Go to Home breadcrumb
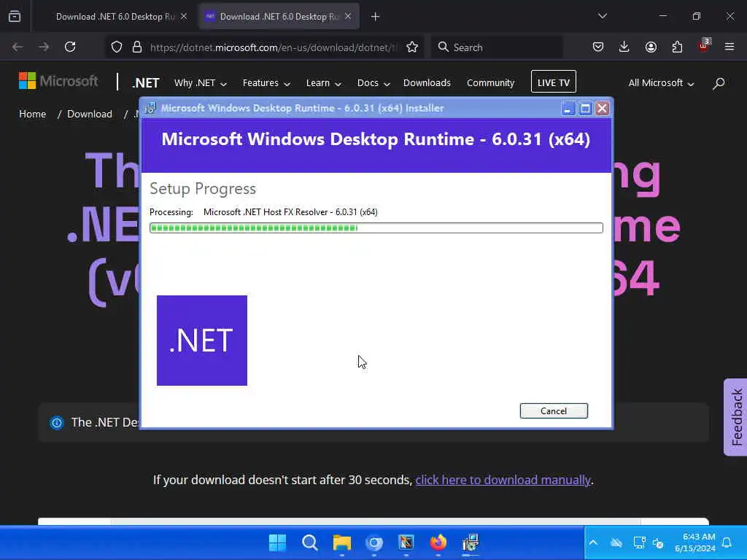The width and height of the screenshot is (747, 560). (x=32, y=114)
